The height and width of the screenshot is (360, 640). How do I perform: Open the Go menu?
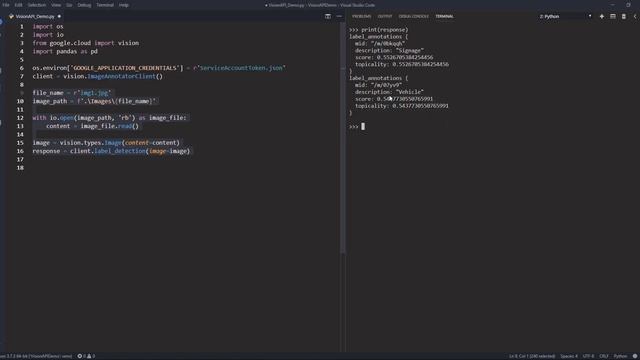point(69,5)
